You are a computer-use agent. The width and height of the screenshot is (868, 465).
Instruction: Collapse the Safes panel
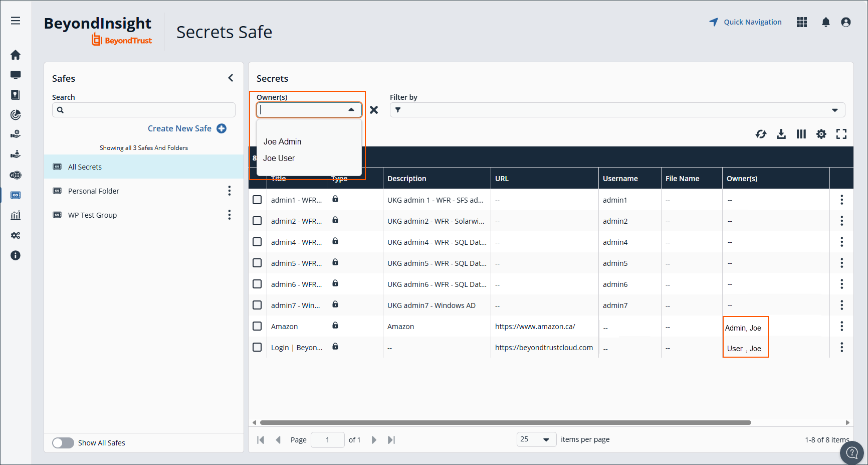[x=231, y=78]
